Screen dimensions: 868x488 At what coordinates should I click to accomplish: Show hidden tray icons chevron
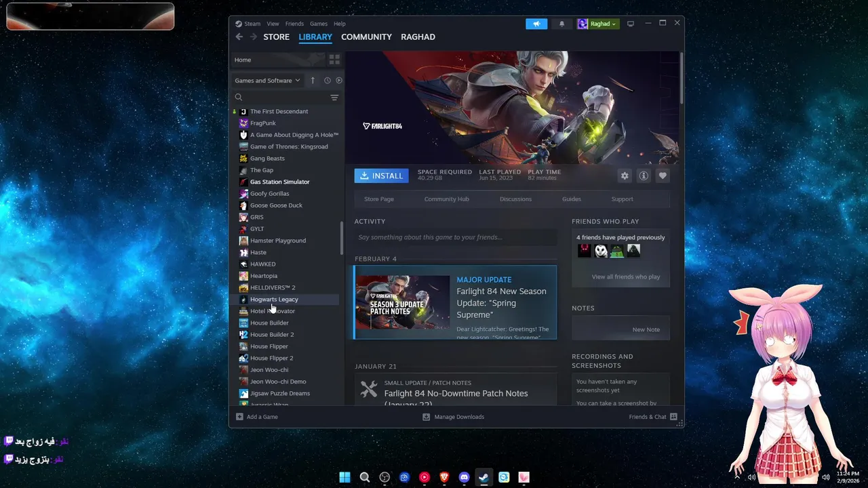coord(737,477)
